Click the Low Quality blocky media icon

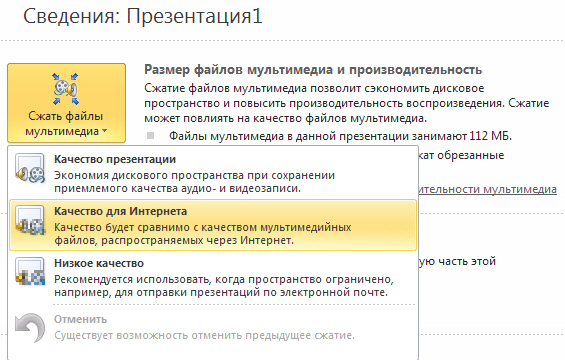pyautogui.click(x=30, y=272)
